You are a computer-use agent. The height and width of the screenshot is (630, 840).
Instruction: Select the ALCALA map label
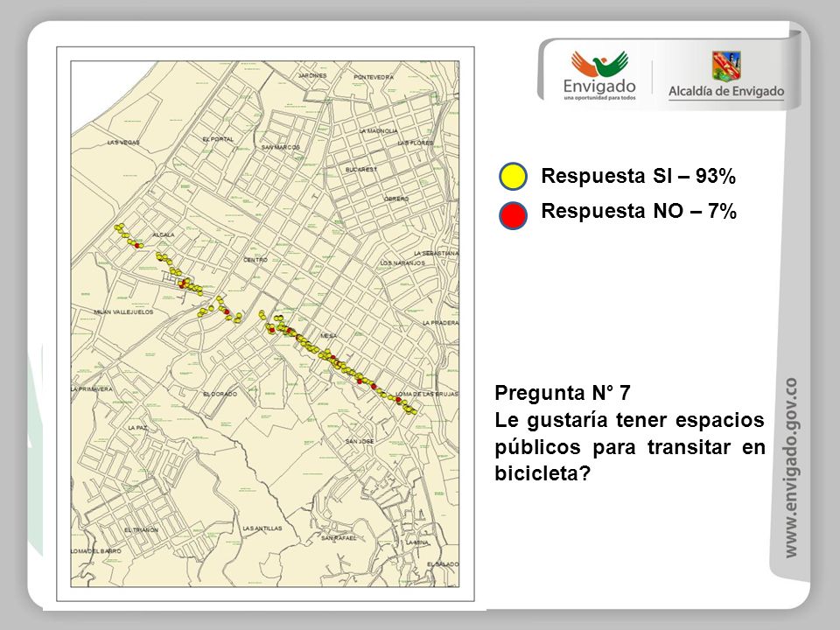coord(164,234)
